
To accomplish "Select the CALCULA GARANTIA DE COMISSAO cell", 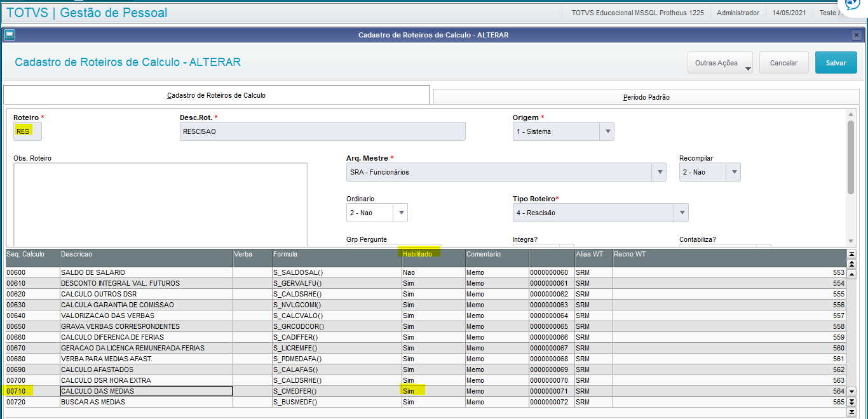I will pyautogui.click(x=146, y=305).
